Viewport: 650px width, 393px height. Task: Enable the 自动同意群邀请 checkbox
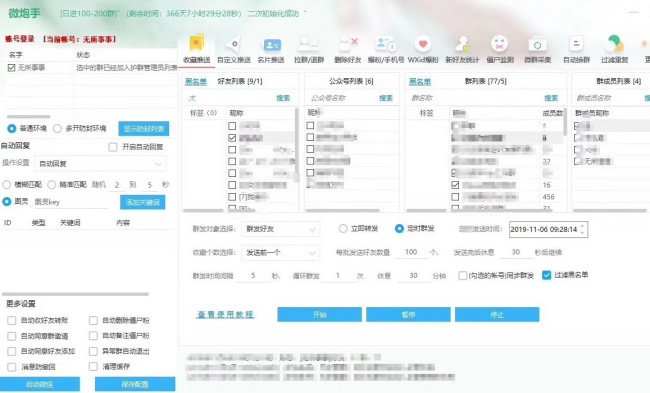pyautogui.click(x=12, y=336)
